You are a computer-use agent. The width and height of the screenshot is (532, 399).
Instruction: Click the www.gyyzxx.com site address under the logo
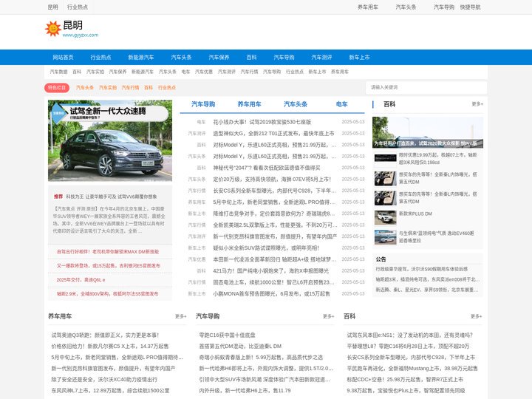[81, 35]
